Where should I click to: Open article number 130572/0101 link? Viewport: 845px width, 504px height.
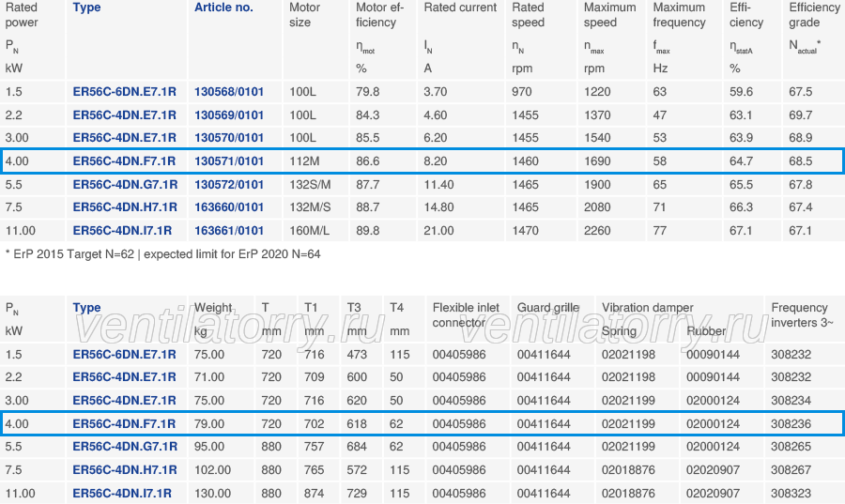point(229,185)
